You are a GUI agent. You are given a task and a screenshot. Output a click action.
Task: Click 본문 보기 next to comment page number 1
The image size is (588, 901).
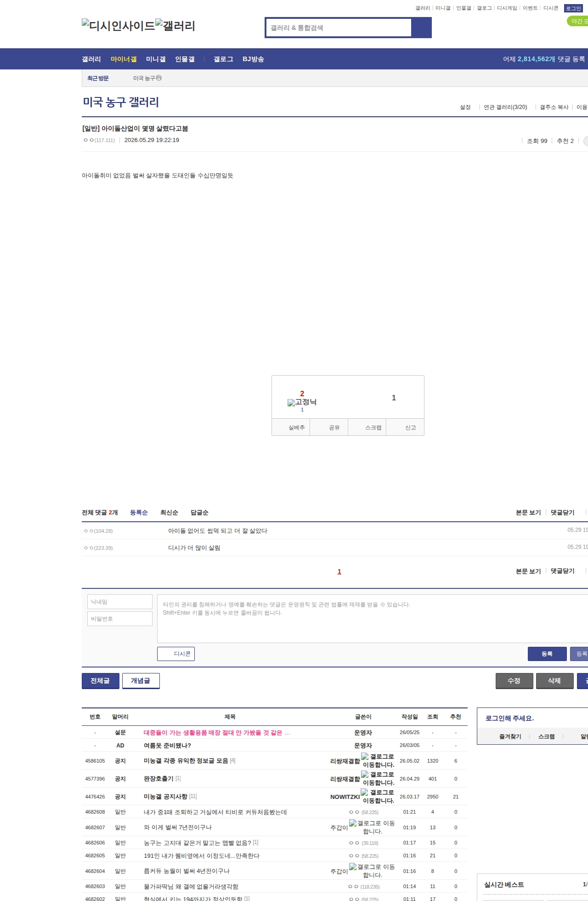click(528, 571)
